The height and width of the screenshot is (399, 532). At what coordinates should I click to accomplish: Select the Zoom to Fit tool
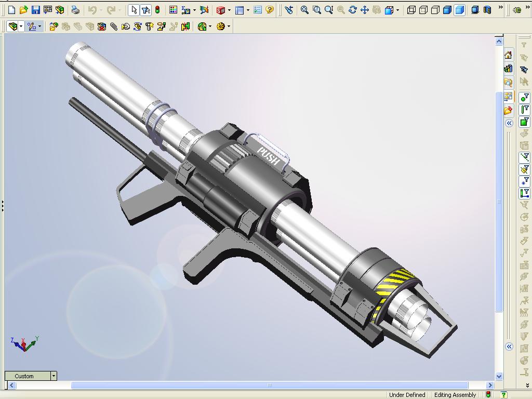pyautogui.click(x=304, y=10)
